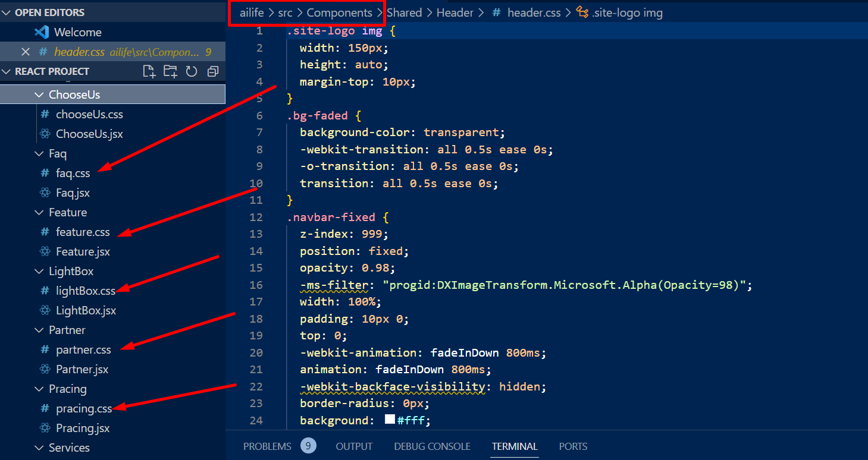Click the New File icon in explorer

[x=149, y=71]
